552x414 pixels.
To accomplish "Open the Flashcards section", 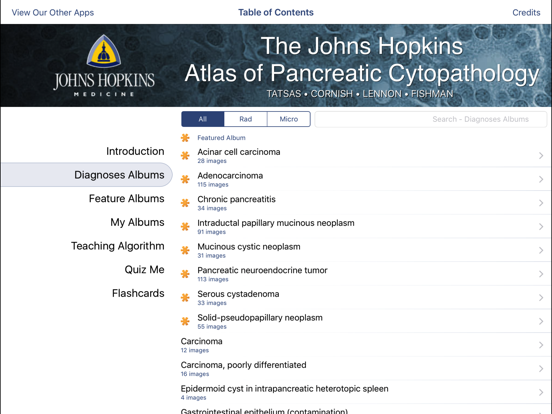I will 138,293.
